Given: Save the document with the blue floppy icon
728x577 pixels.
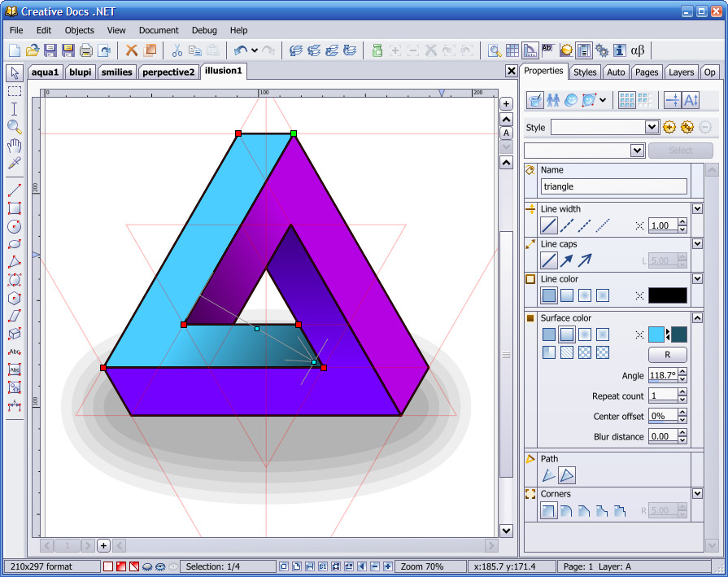Looking at the screenshot, I should [50, 50].
